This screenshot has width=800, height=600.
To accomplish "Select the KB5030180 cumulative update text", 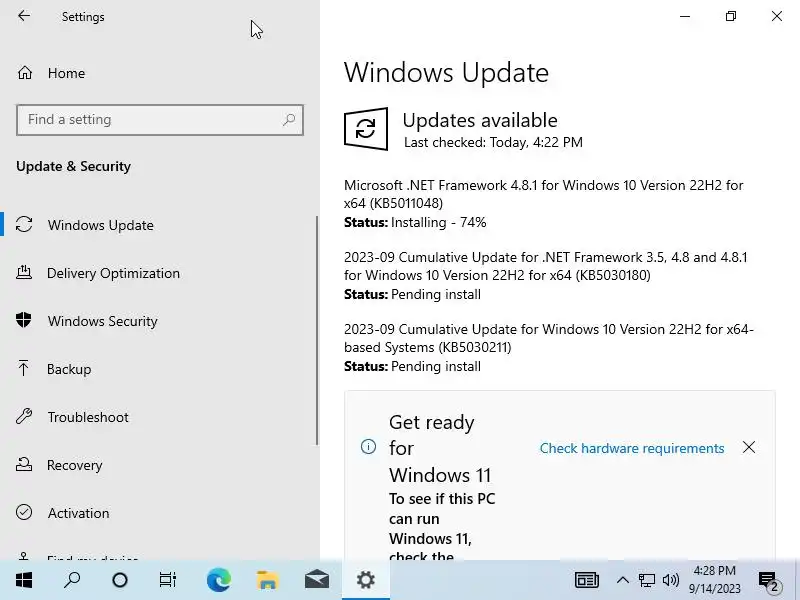I will (545, 266).
